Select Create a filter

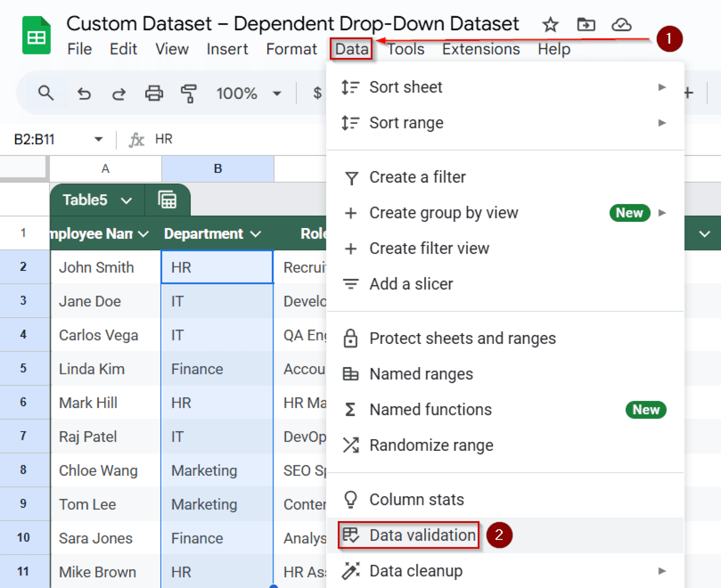point(418,177)
